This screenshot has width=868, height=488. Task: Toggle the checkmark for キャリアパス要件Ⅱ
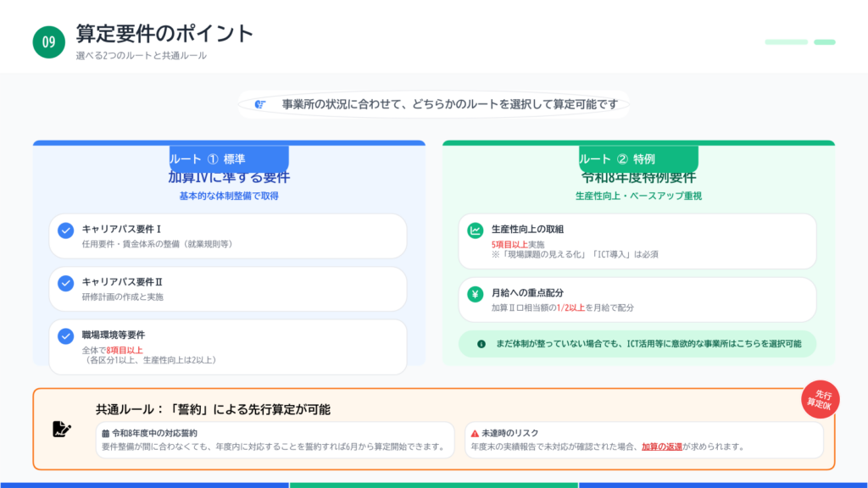(66, 283)
